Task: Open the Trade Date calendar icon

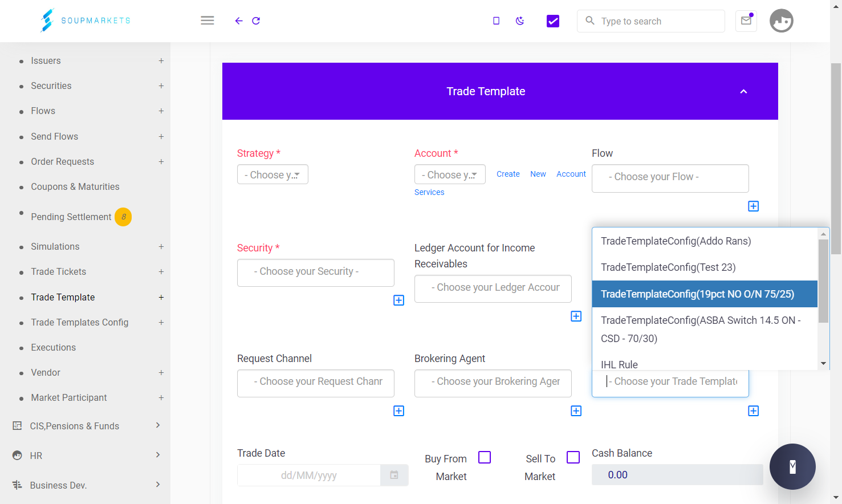Action: 394,475
